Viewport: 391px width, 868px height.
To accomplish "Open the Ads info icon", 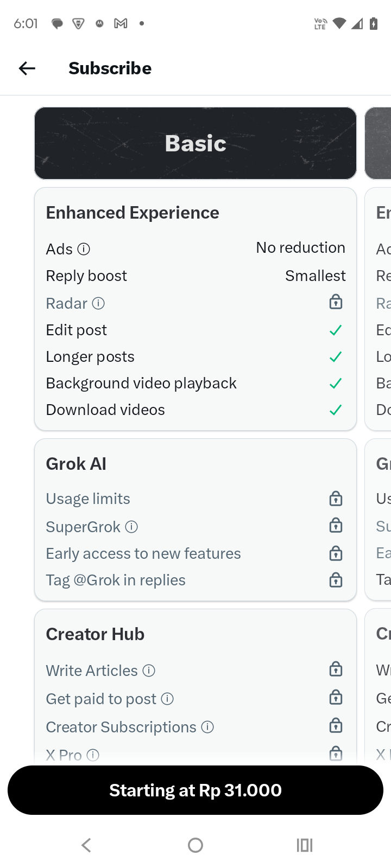I will (x=84, y=249).
